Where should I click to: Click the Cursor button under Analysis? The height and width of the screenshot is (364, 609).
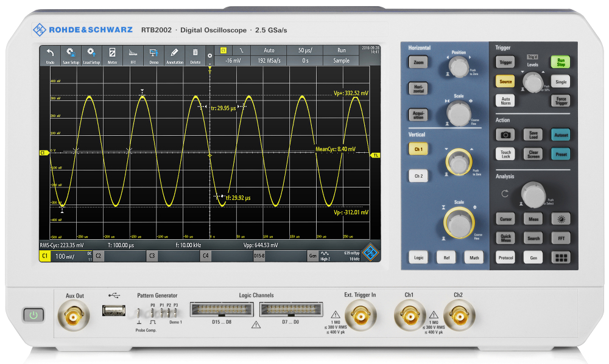(x=505, y=219)
